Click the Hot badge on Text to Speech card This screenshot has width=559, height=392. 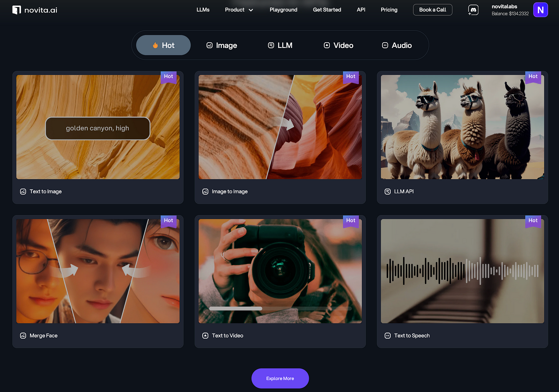coord(533,221)
